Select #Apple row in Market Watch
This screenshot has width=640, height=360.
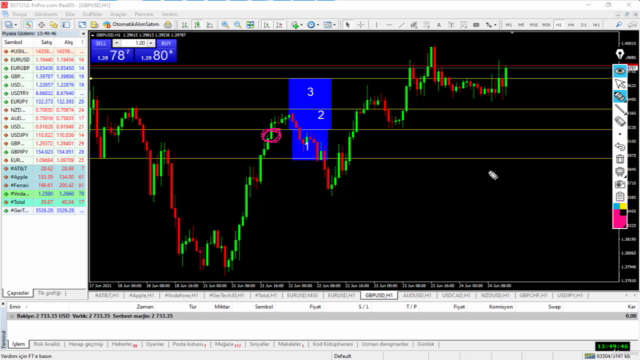pyautogui.click(x=44, y=177)
